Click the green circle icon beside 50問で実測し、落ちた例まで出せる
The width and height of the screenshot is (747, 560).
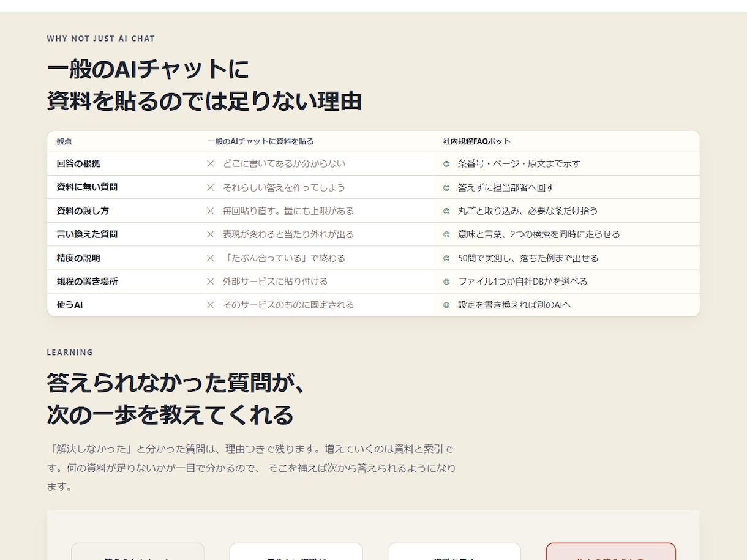coord(446,258)
